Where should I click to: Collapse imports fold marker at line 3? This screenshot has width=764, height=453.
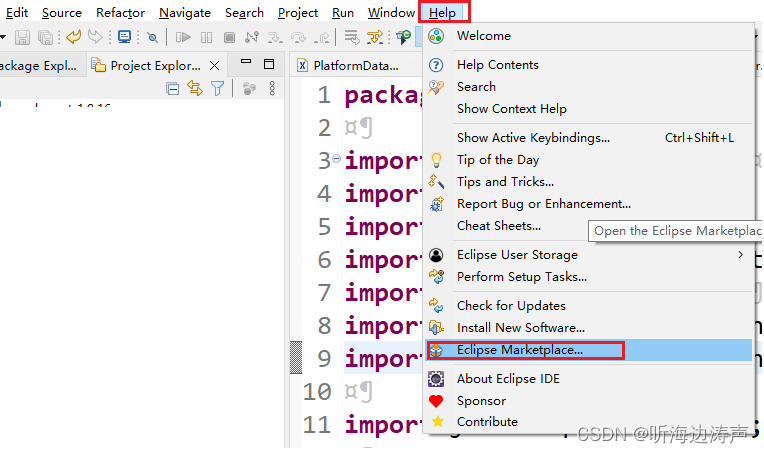336,158
